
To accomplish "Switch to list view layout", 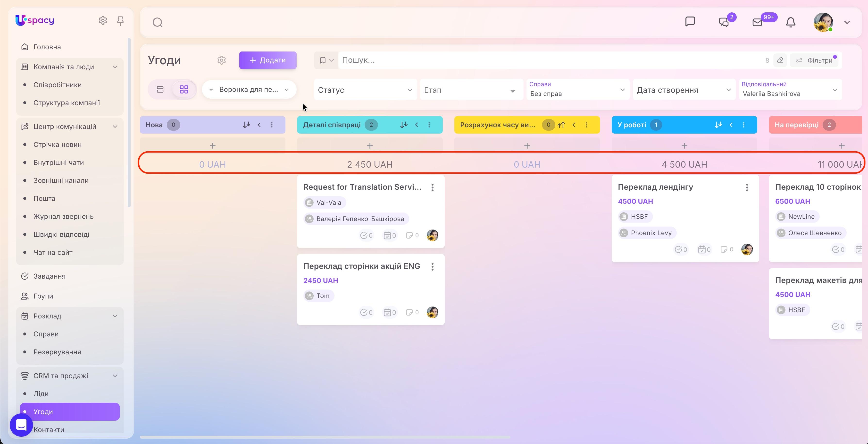I will click(x=160, y=89).
